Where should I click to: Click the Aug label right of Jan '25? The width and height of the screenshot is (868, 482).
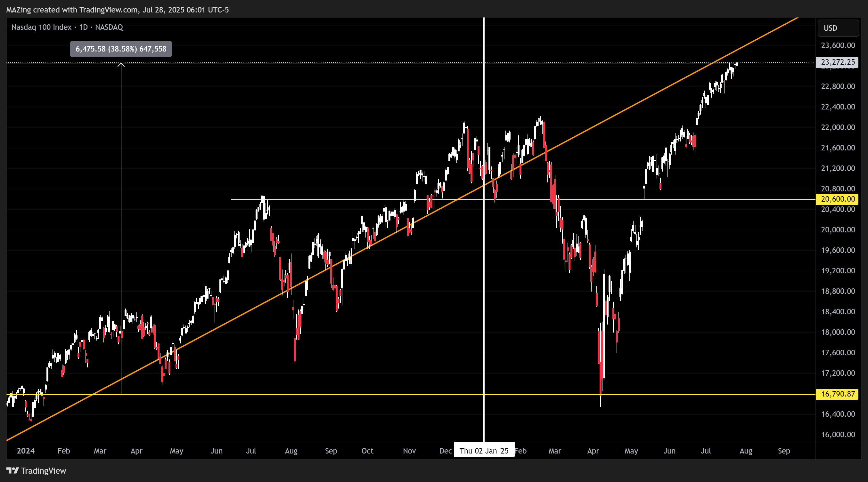tap(746, 451)
